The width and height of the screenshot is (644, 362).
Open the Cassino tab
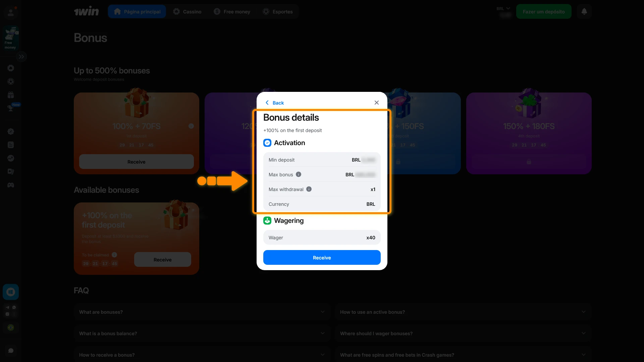tap(187, 11)
